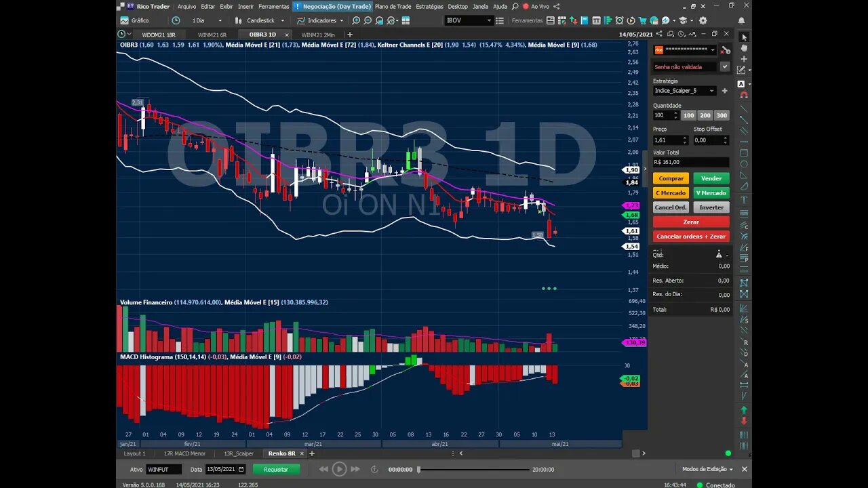Click the replay timeline slider handle
The image size is (868, 488).
pos(418,469)
